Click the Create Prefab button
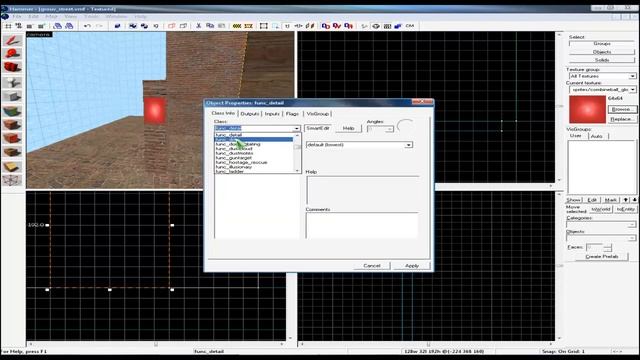 [x=602, y=256]
